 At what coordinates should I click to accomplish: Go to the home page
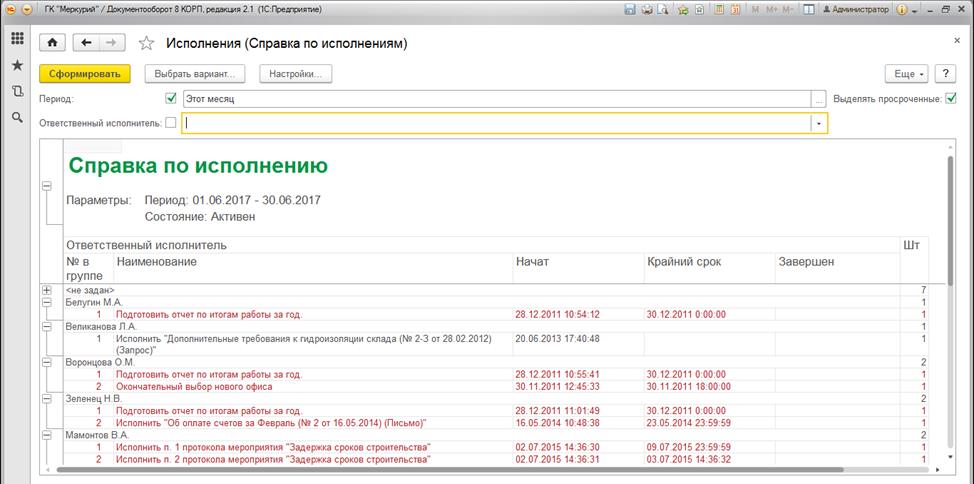[52, 43]
